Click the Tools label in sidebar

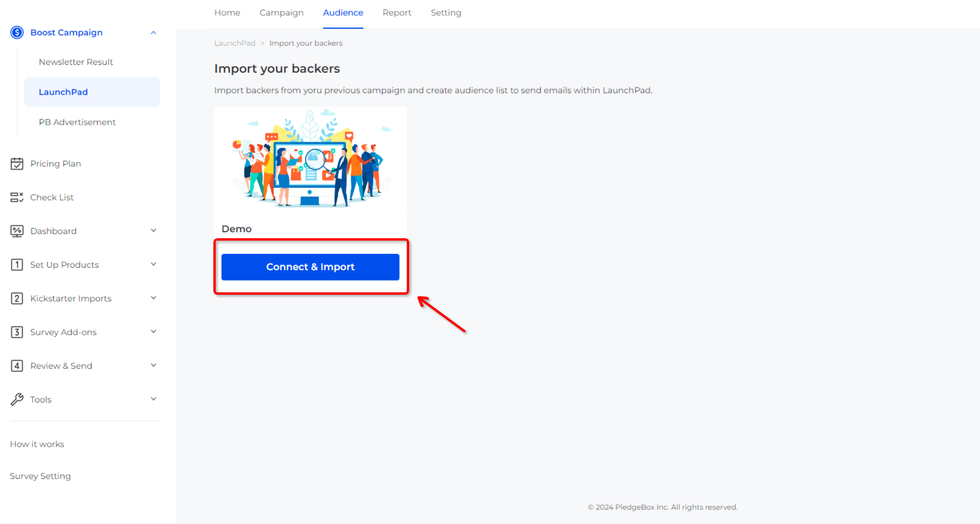(x=41, y=400)
